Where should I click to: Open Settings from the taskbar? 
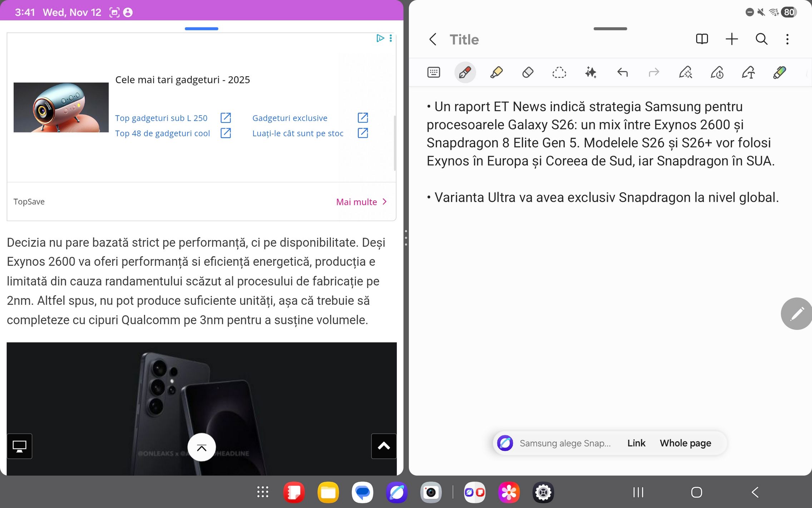pyautogui.click(x=543, y=493)
